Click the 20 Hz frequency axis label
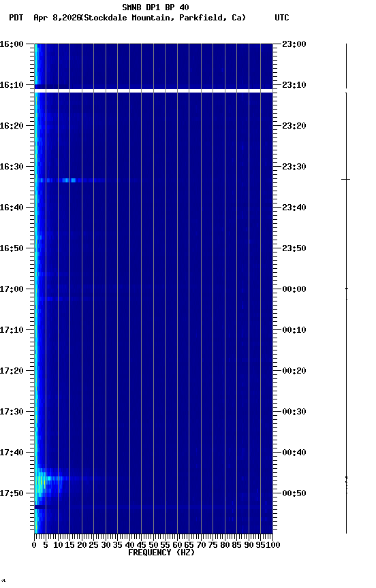The width and height of the screenshot is (376, 588). pyautogui.click(x=82, y=545)
